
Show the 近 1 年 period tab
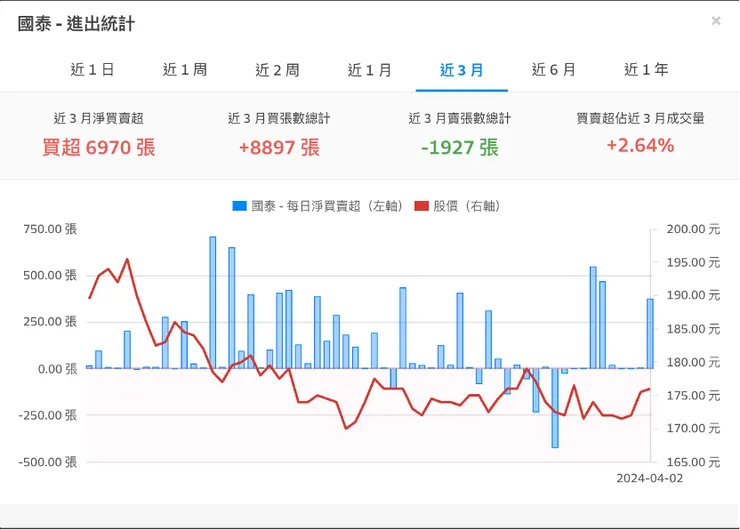(x=646, y=70)
